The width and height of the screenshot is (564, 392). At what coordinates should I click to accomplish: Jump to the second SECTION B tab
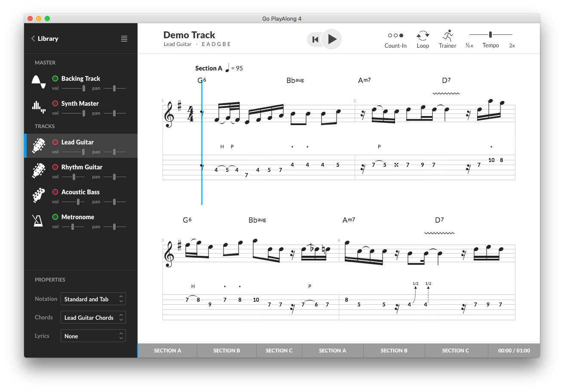[x=394, y=351]
